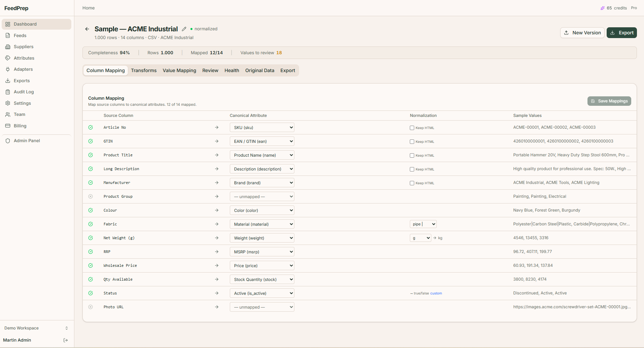Open the Admin Panel shield item

[27, 140]
